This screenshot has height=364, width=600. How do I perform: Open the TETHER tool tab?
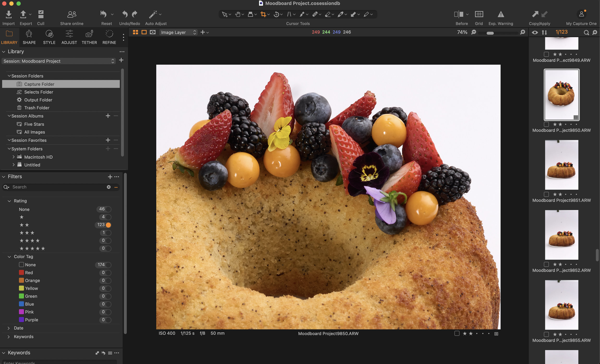[x=89, y=37]
